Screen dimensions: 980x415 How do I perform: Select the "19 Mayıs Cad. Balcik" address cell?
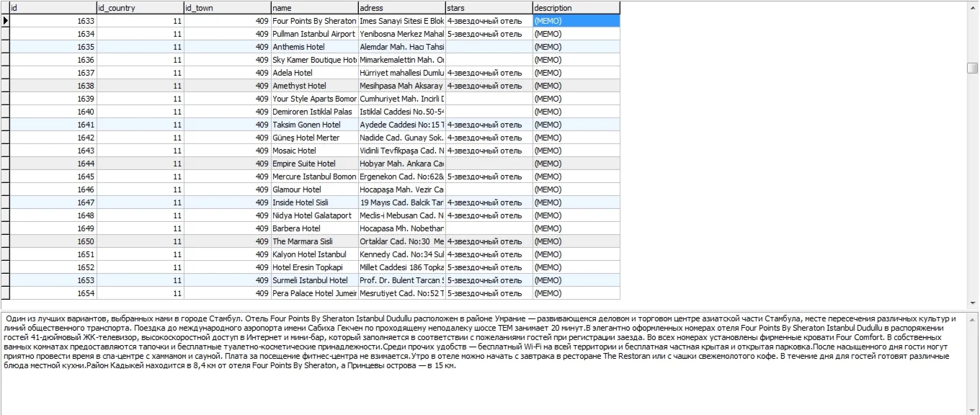401,202
